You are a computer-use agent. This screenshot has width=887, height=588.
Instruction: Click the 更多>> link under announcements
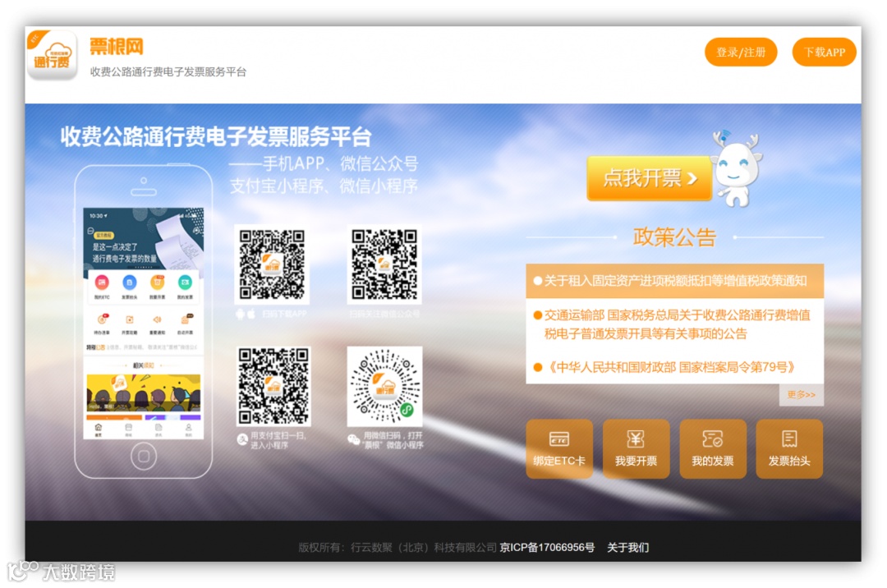point(801,395)
